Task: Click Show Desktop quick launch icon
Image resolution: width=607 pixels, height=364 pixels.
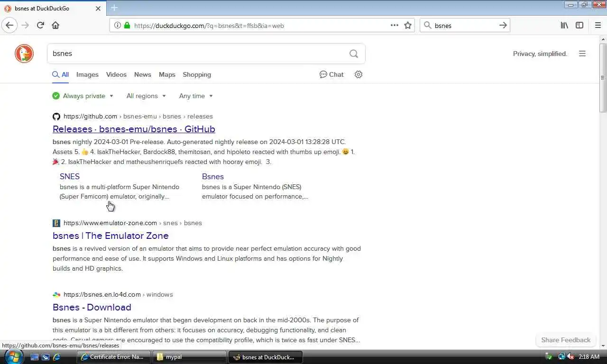Action: (x=35, y=357)
